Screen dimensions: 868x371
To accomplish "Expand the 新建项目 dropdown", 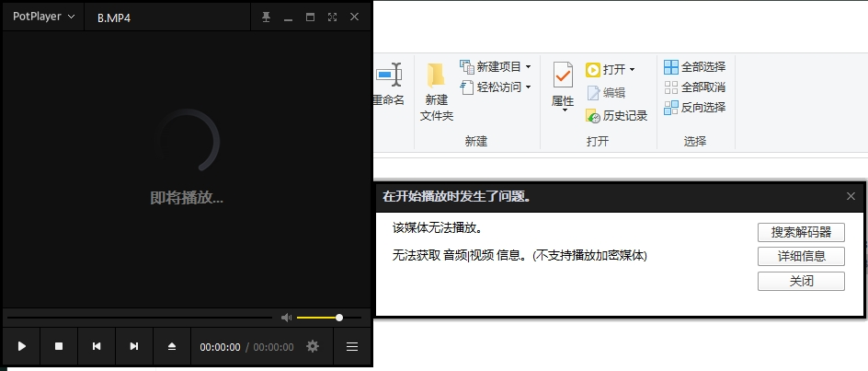I will pyautogui.click(x=528, y=66).
